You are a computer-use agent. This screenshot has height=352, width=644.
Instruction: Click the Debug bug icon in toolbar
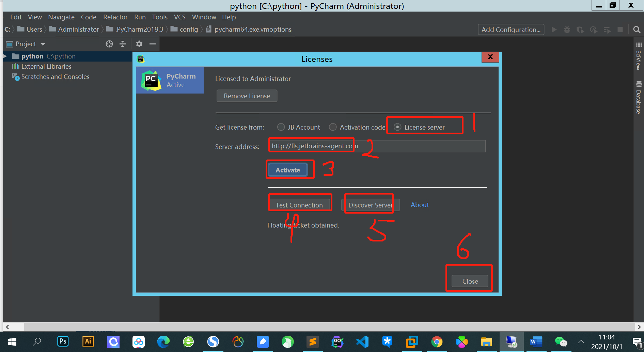click(567, 30)
